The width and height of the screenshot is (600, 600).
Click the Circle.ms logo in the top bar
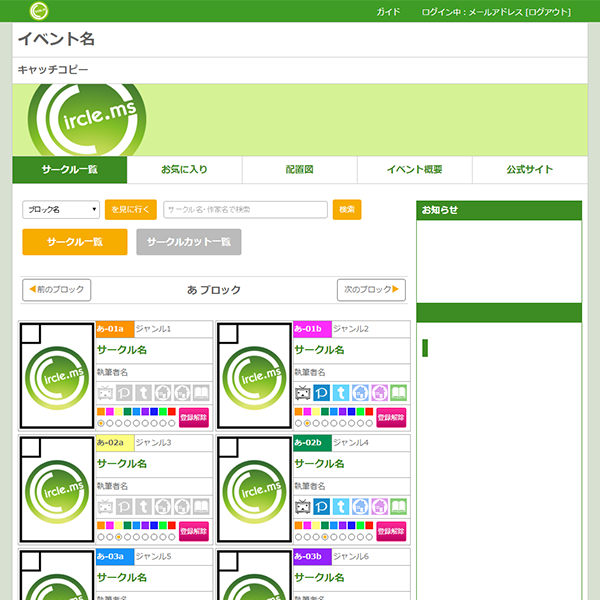[x=39, y=11]
